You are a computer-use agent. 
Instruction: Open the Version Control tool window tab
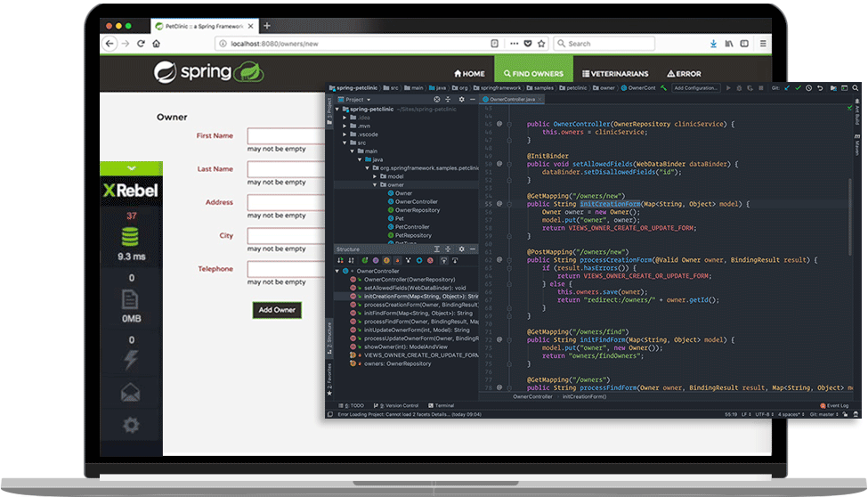coord(396,405)
